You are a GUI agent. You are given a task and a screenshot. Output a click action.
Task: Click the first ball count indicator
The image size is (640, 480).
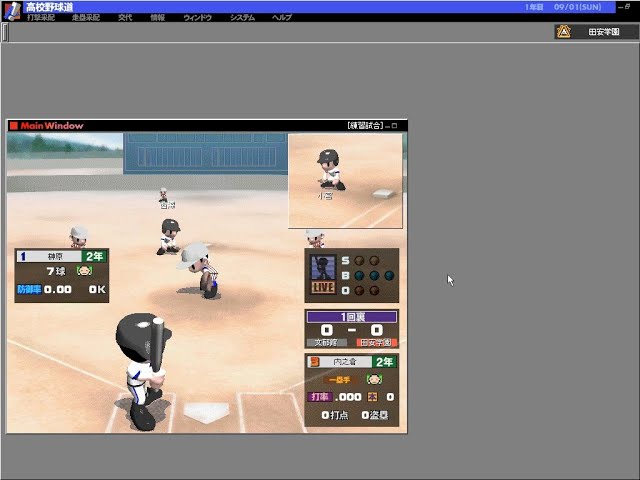click(x=359, y=276)
